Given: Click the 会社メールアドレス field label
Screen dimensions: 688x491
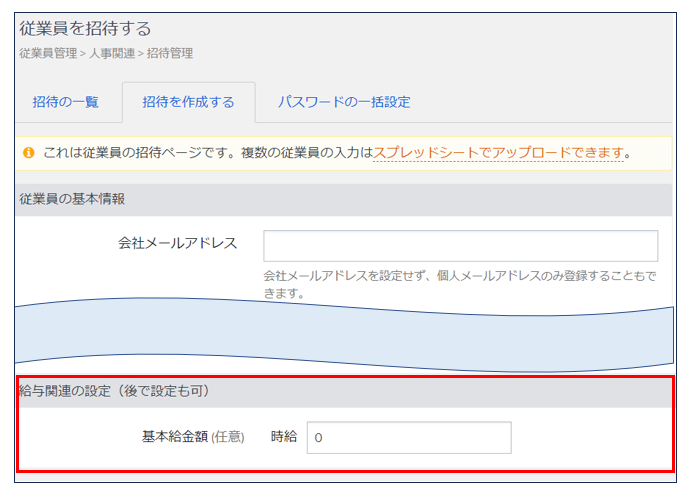Looking at the screenshot, I should point(177,243).
